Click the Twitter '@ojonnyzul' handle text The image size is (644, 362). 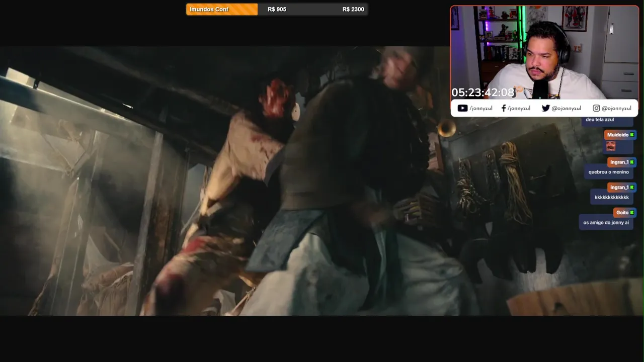567,108
